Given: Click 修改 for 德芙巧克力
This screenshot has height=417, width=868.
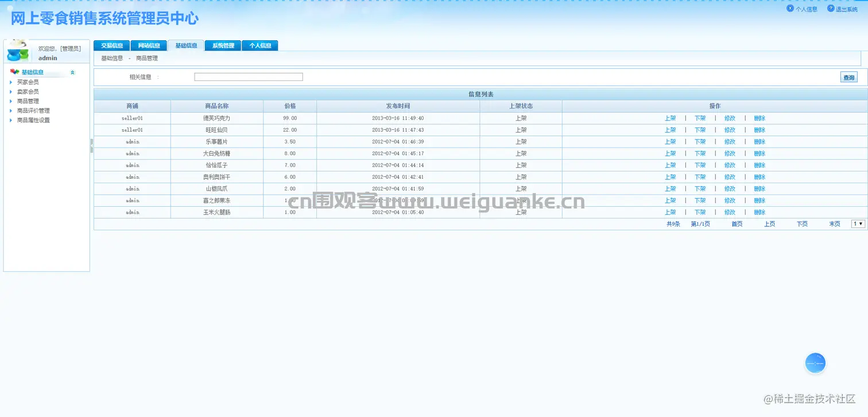Looking at the screenshot, I should [730, 118].
